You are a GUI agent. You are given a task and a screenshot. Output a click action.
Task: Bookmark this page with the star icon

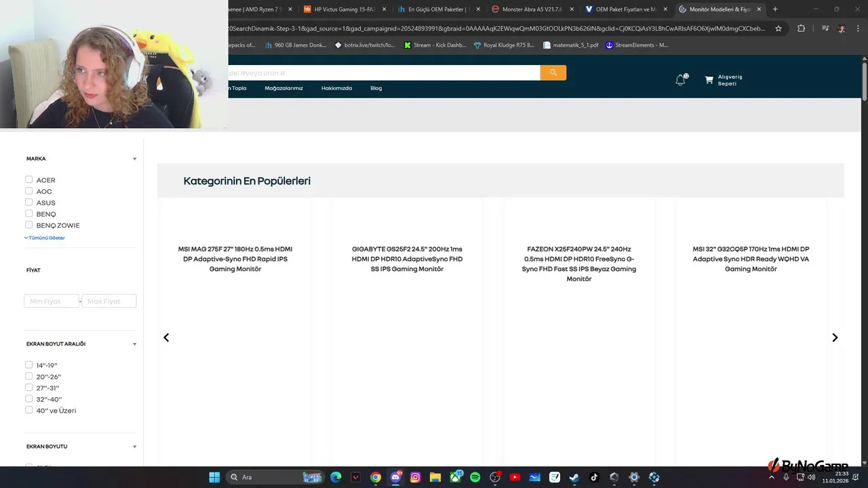click(778, 28)
